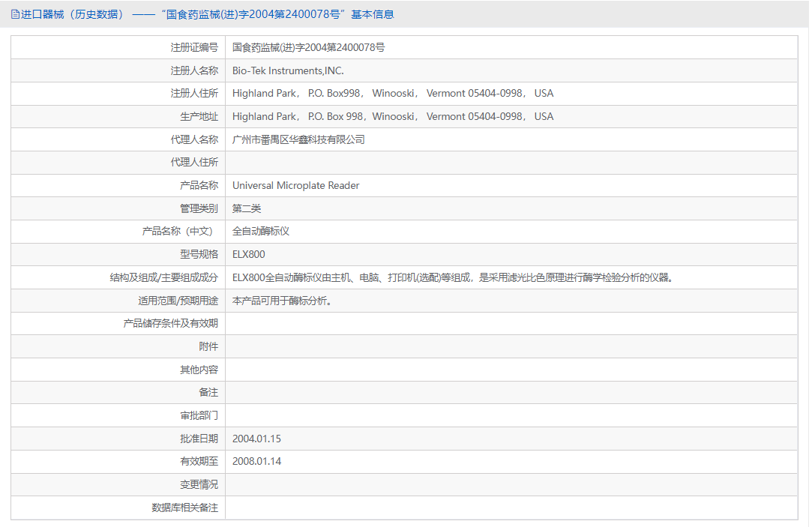Image resolution: width=812 pixels, height=527 pixels.
Task: Select the agent name 广州市番禺区华鑫科技有限公司
Action: coord(298,139)
